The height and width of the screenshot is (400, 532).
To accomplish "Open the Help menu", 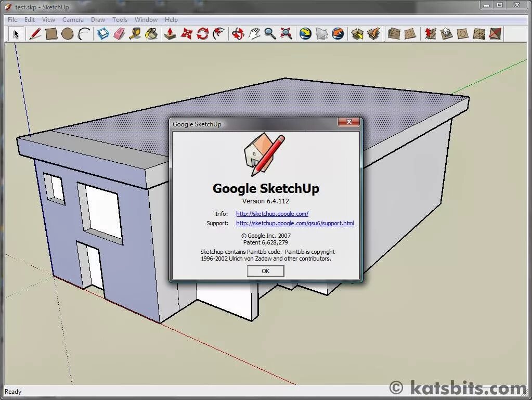I will pyautogui.click(x=171, y=20).
